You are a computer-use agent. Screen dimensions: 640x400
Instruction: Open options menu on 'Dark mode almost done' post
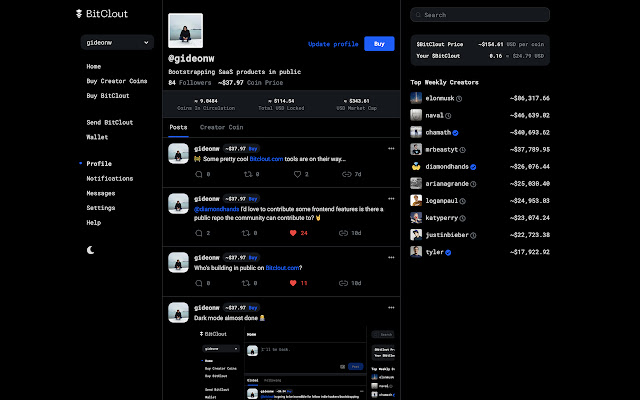[x=391, y=308]
